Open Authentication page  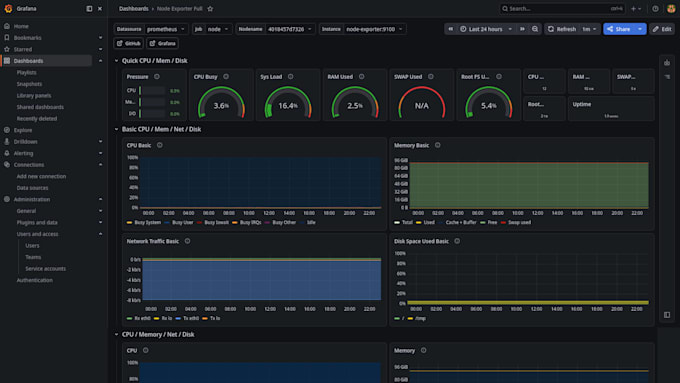(35, 280)
